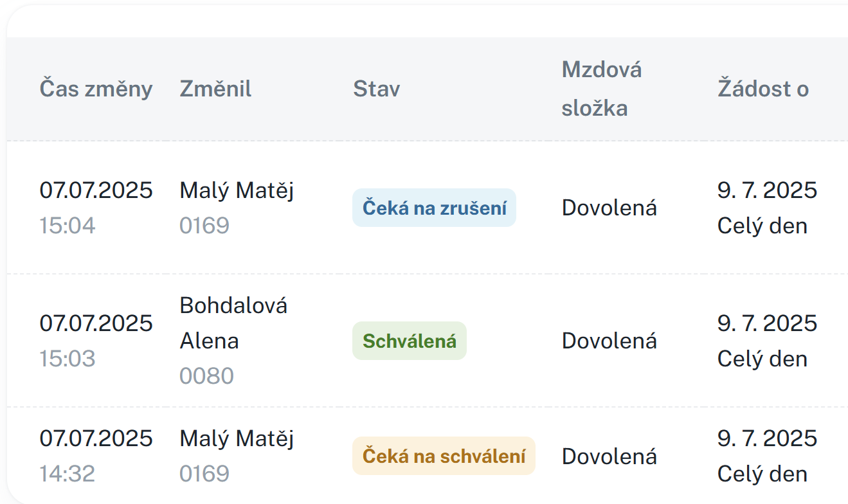Sort by the "Změnil" column header
The height and width of the screenshot is (504, 848).
[215, 89]
